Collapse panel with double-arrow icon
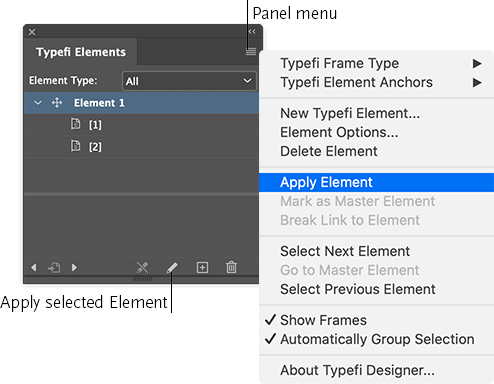 [x=252, y=32]
